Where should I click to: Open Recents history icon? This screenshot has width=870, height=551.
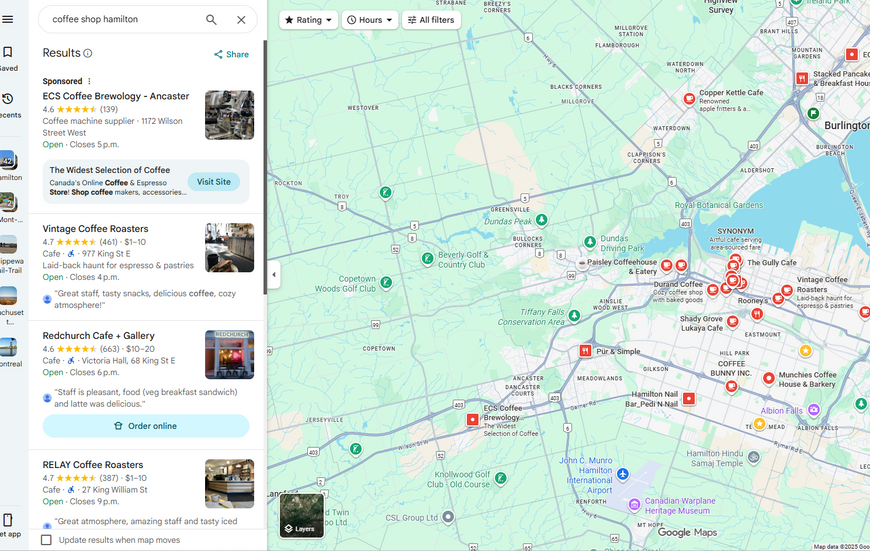(7, 99)
